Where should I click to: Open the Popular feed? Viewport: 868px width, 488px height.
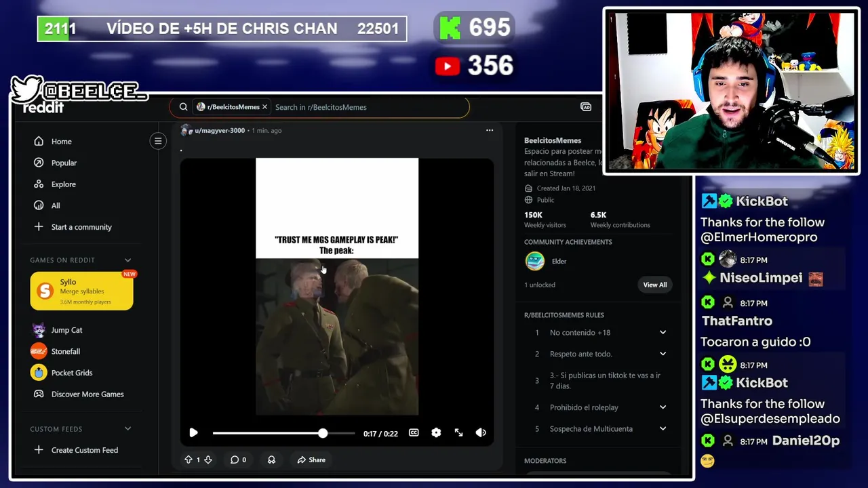point(64,163)
